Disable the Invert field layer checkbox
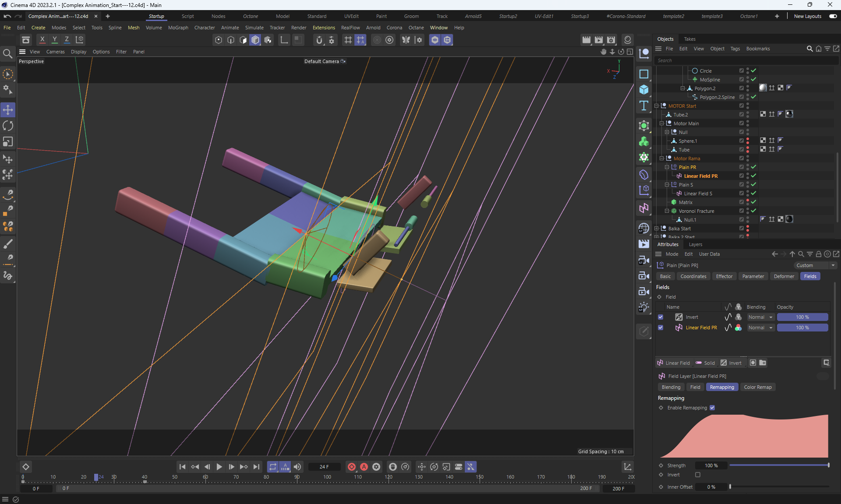The width and height of the screenshot is (841, 504). click(661, 317)
